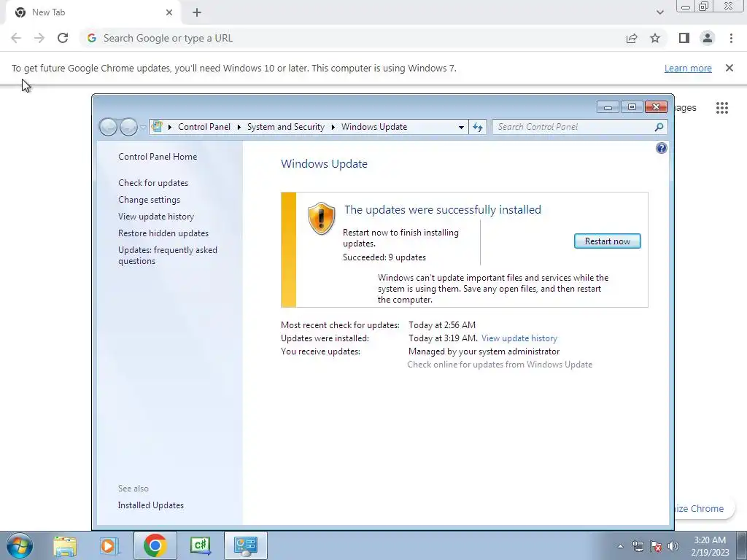Dismiss the Chrome Windows 7 infobar
The image size is (747, 560).
(x=729, y=68)
